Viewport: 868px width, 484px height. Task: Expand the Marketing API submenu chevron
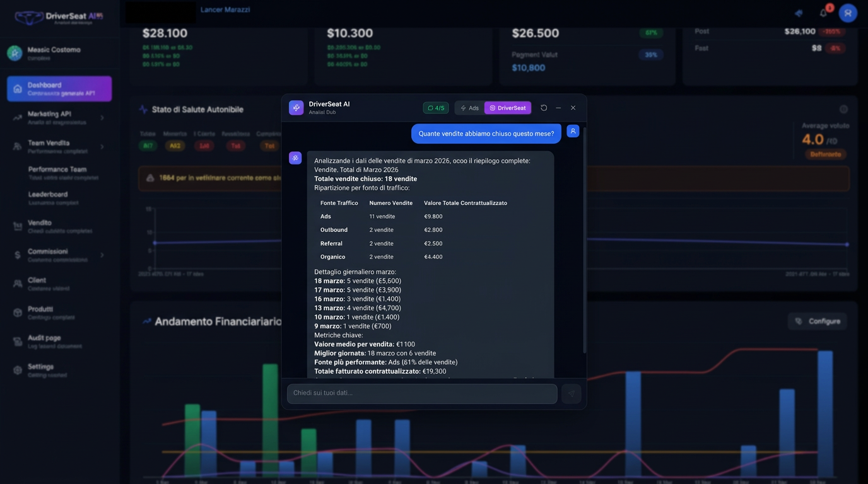click(102, 118)
